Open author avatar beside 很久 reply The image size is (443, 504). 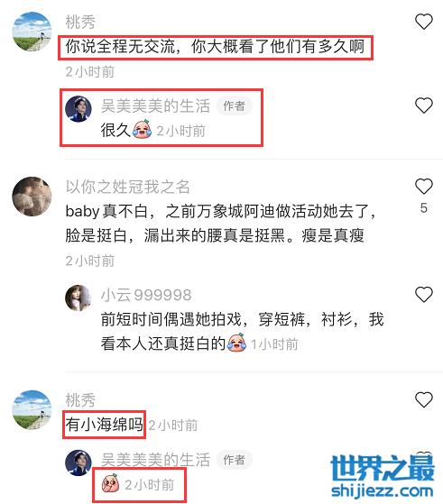(x=78, y=108)
